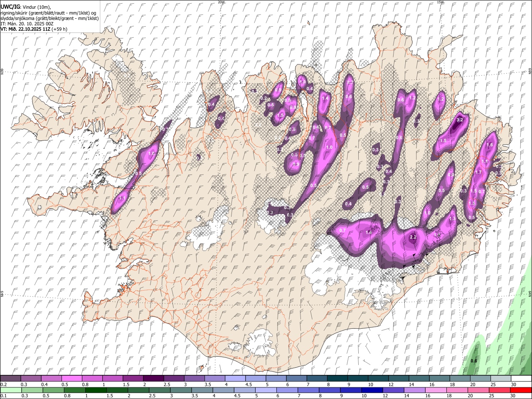Click the 15W longitude label

coord(440,2)
